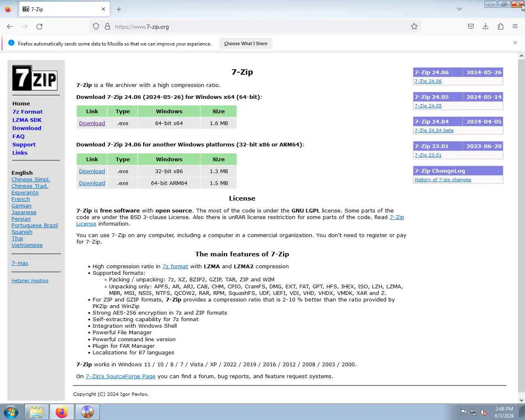Screen dimensions: 525x420
Task: Download the 32-bit x86 exe
Action: (x=92, y=171)
